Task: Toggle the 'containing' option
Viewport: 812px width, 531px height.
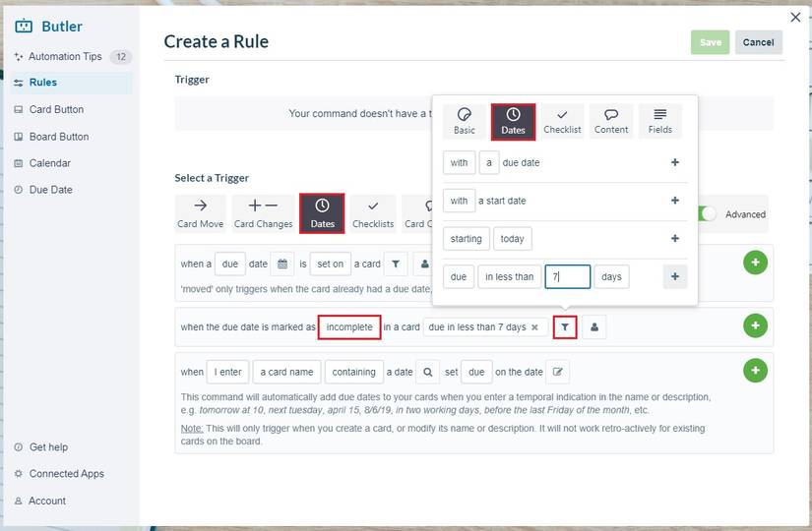Action: pos(354,372)
